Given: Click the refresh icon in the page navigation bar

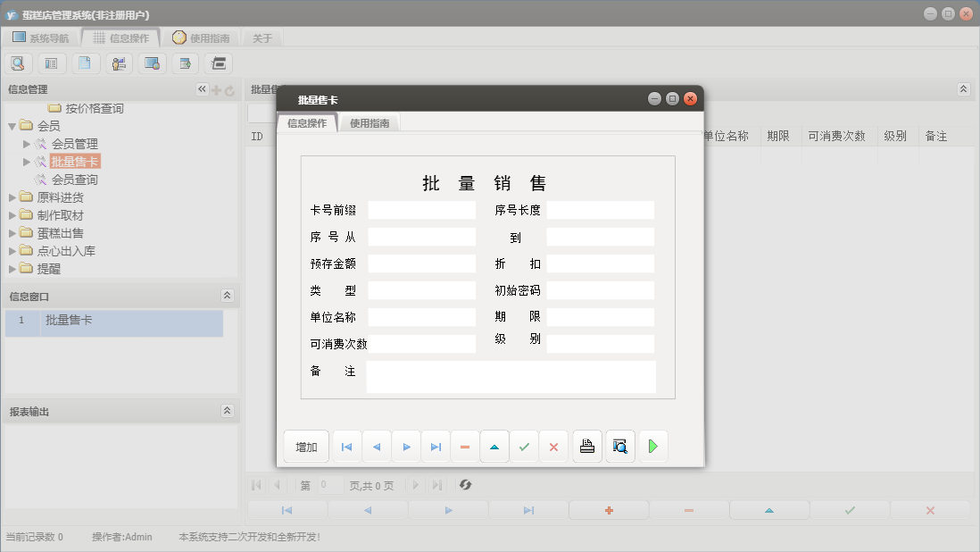Looking at the screenshot, I should click(464, 485).
